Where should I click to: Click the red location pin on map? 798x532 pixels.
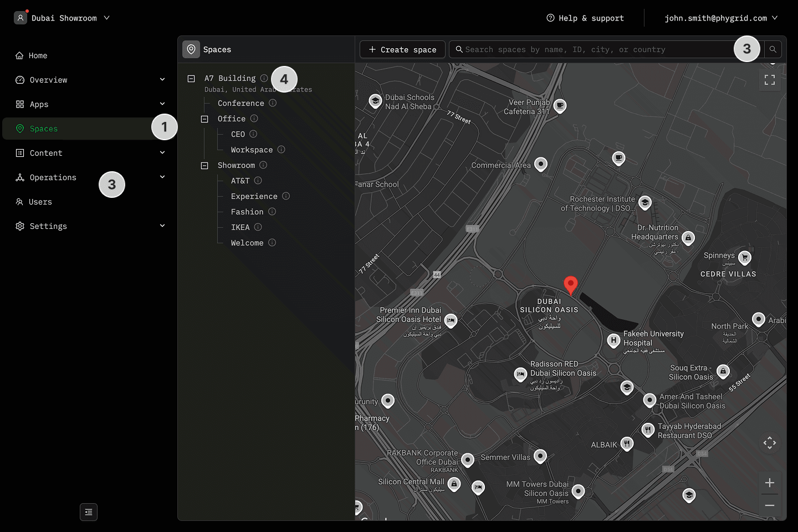pyautogui.click(x=570, y=285)
